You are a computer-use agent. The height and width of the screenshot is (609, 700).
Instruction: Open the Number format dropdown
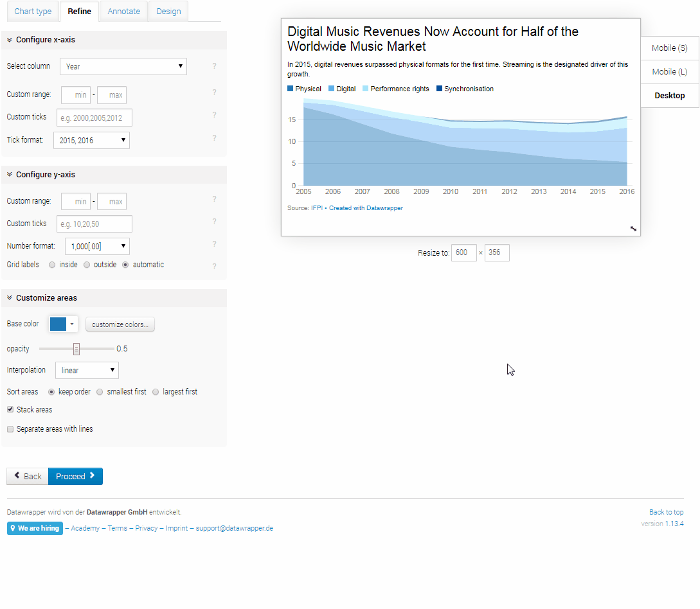(x=97, y=246)
